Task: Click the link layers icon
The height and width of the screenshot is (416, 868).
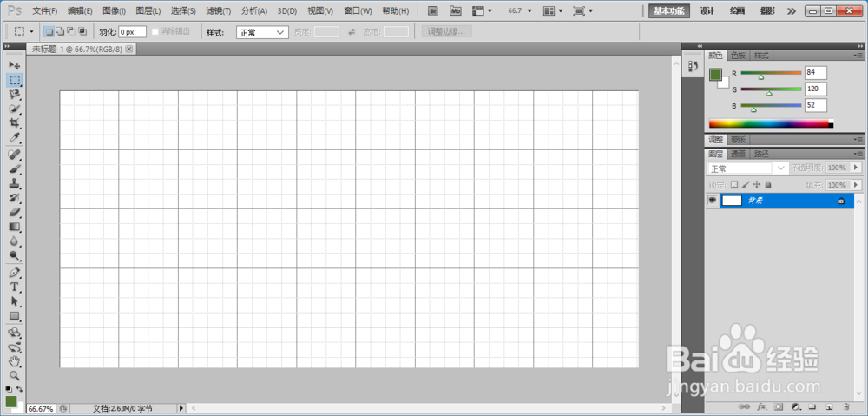Action: [x=746, y=407]
